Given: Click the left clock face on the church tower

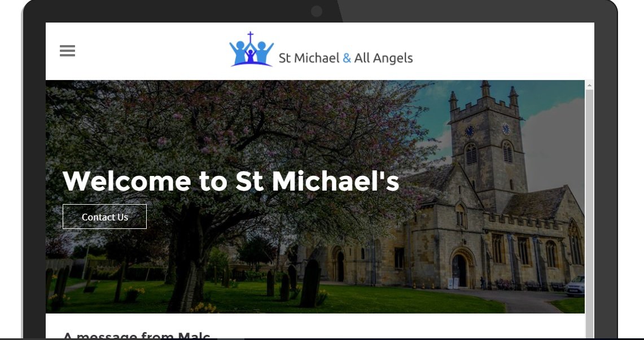Looking at the screenshot, I should [470, 131].
